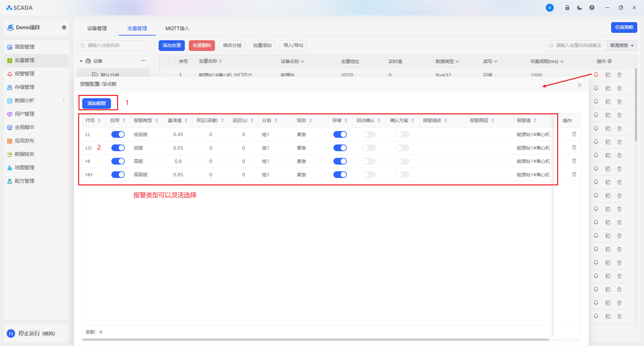Image resolution: width=644 pixels, height=346 pixels.
Task: Click the 仿真策略 button
Action: click(624, 27)
